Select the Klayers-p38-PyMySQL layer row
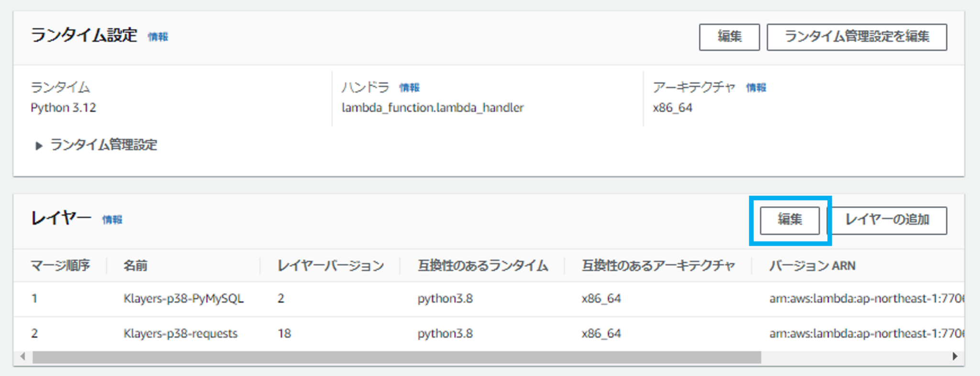This screenshot has height=376, width=980. [184, 299]
